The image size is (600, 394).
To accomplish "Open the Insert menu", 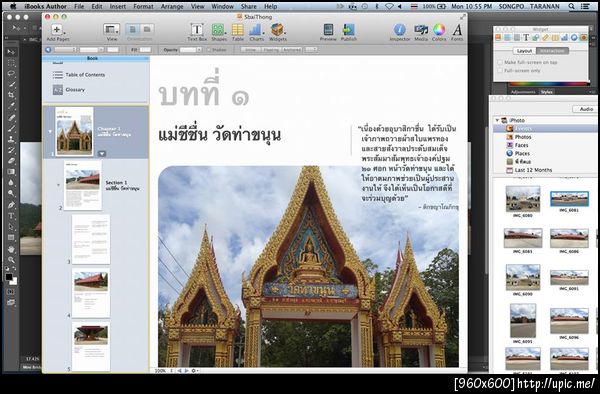I will (117, 6).
